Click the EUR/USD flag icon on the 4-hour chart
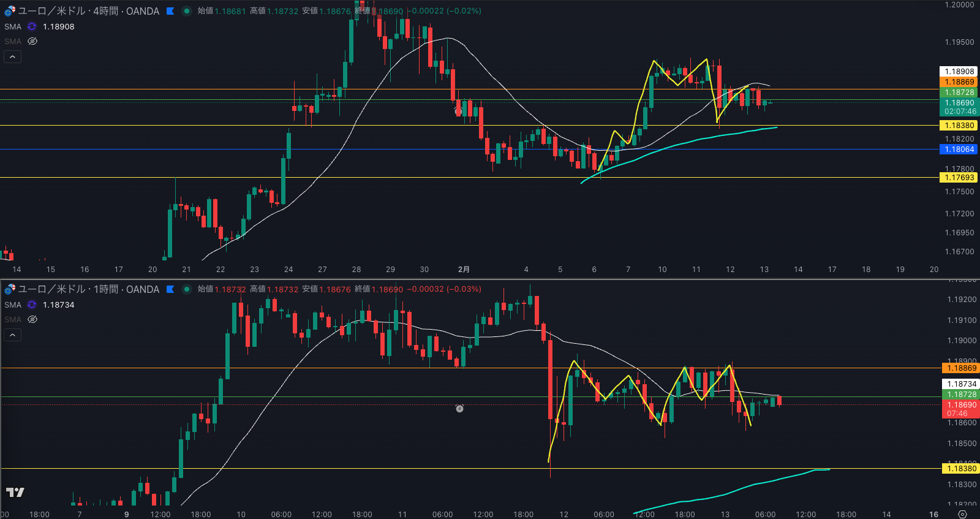This screenshot has height=519, width=980. (x=10, y=11)
